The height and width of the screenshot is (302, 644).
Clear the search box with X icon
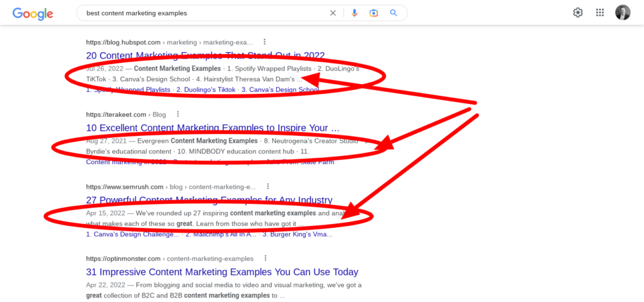(333, 13)
